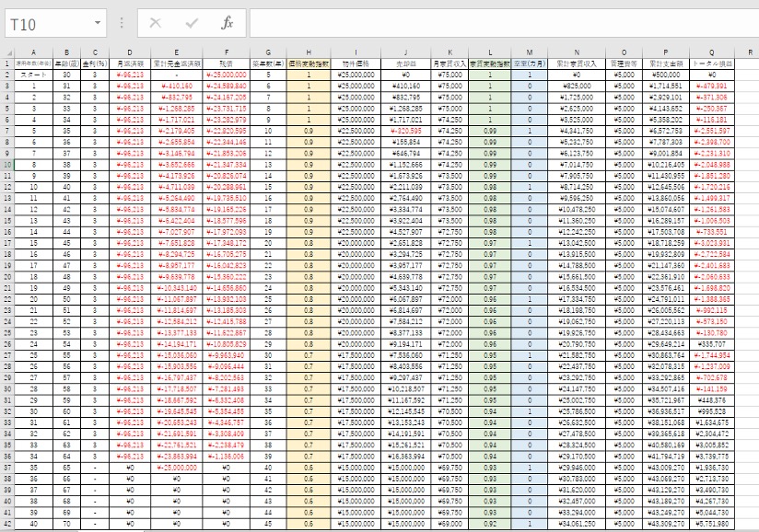The width and height of the screenshot is (759, 532).
Task: Click the 月家賃収入 header cell
Action: (450, 64)
